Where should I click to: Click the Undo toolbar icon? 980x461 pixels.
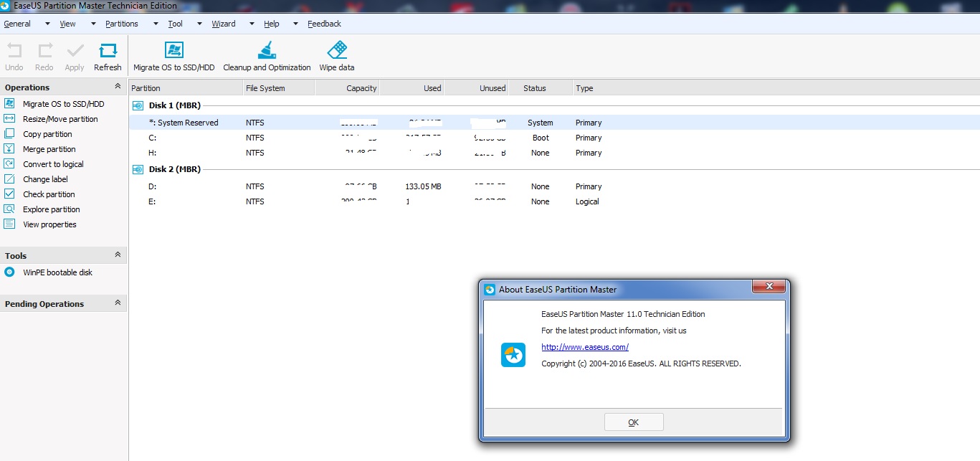click(x=14, y=50)
